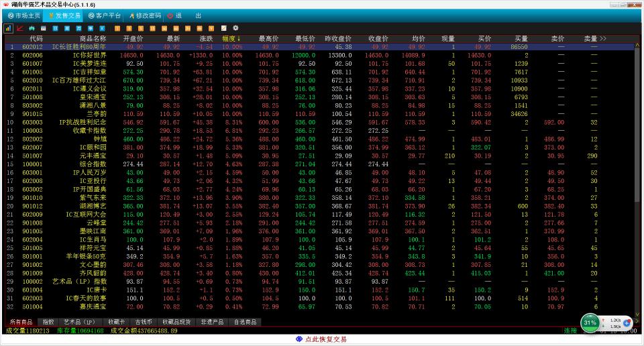644x346 pixels.
Task: Sort by the 代码 column header
Action: click(x=36, y=39)
